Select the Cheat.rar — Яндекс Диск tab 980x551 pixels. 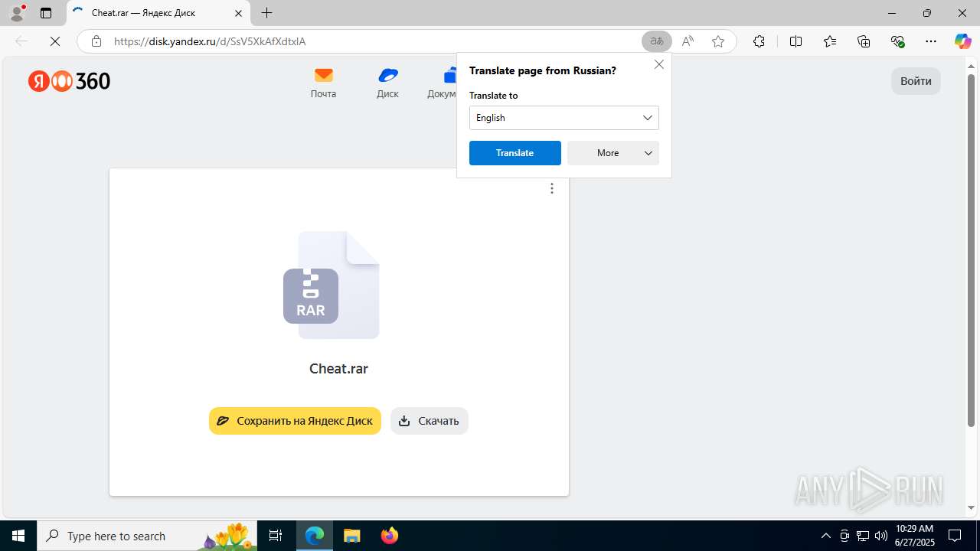click(157, 13)
